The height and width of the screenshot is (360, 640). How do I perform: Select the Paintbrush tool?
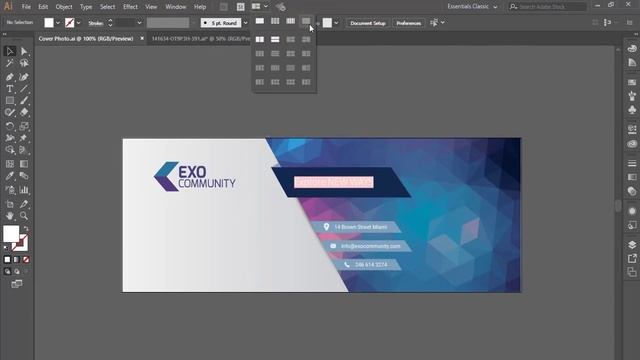coord(24,100)
